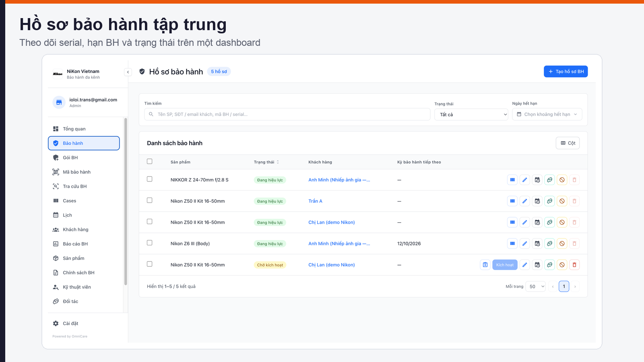
Task: Click link icon in third Nikon Z50 II row
Action: pos(550,265)
